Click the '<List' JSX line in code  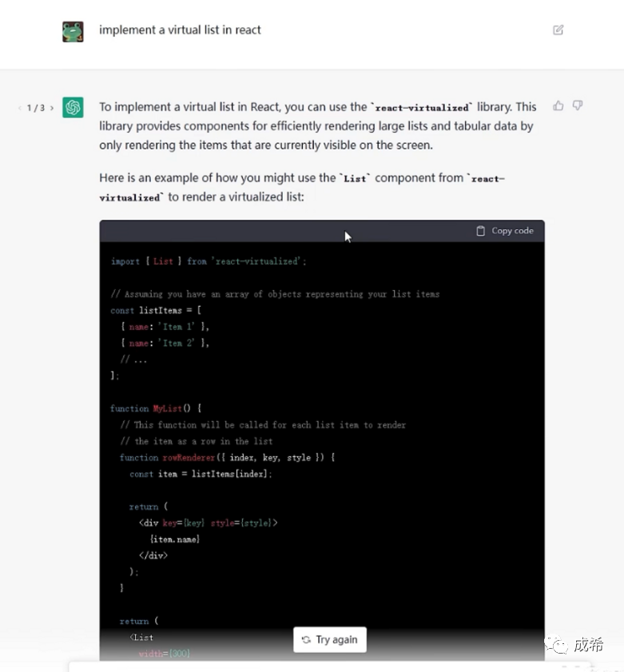141,638
